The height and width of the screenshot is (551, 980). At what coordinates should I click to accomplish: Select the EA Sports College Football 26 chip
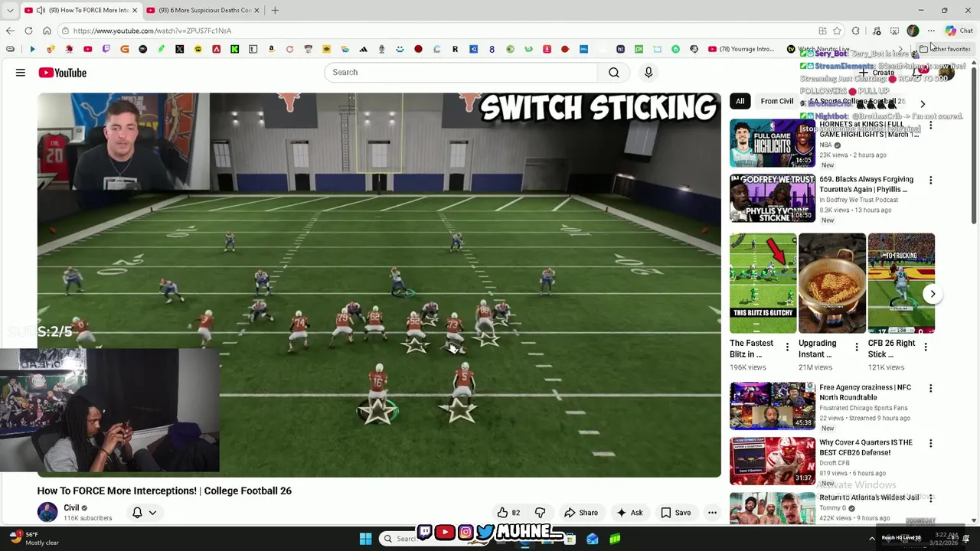coord(857,101)
